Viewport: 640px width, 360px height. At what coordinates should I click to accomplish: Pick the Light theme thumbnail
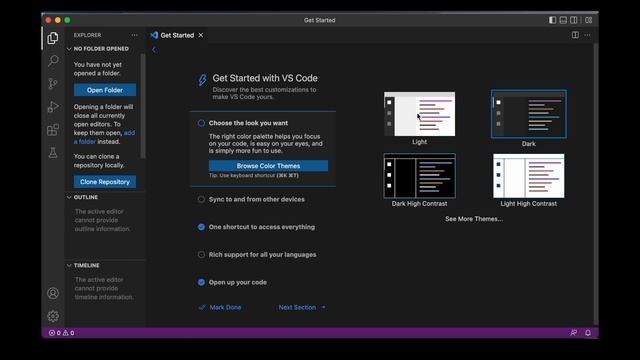point(419,114)
